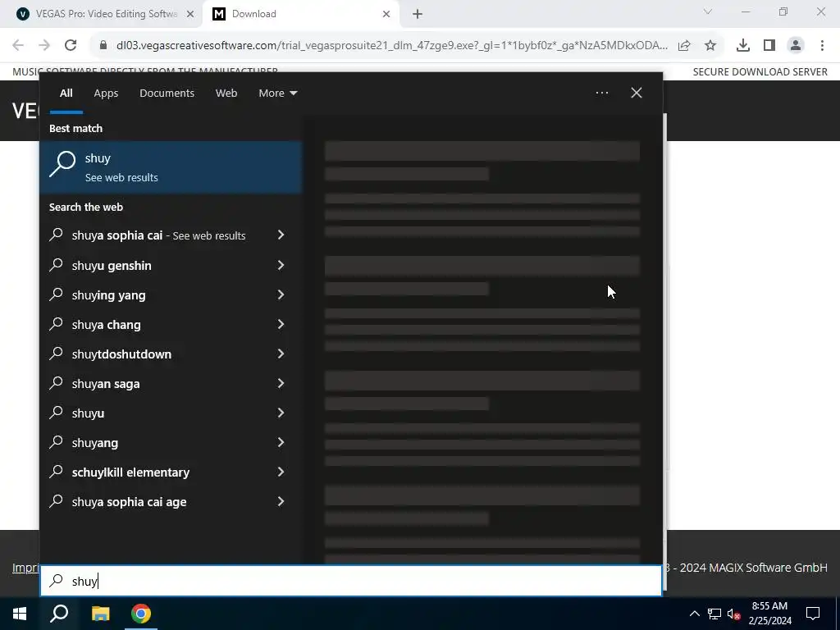
Task: Expand shuya chang suggestion arrow
Action: 281,324
